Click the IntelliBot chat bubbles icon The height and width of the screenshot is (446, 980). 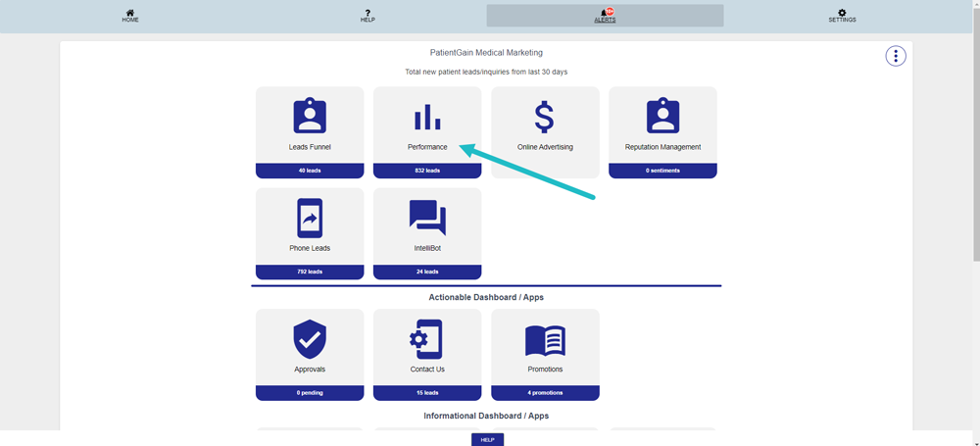(427, 218)
